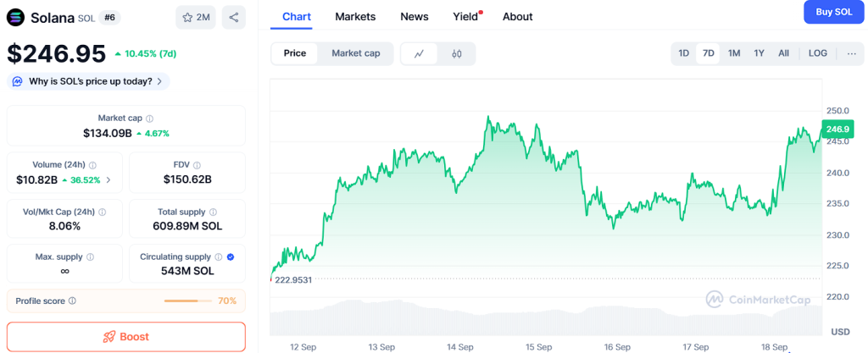Open info icon next to Market cap

pos(149,119)
